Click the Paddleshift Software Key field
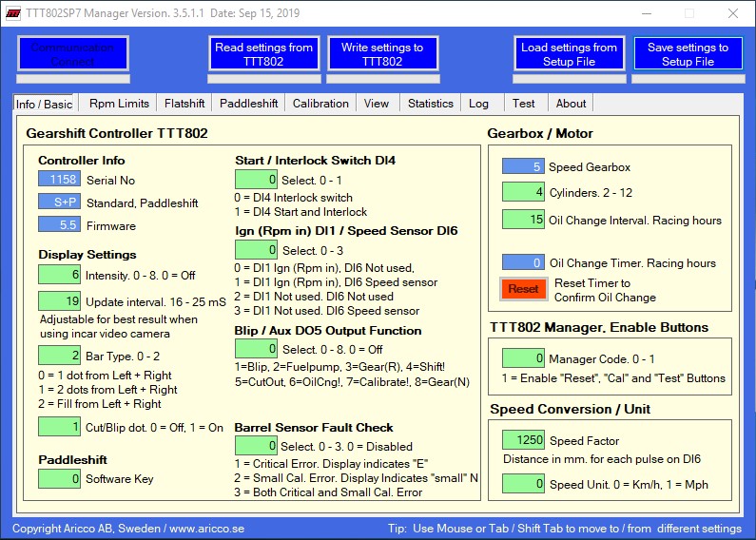 click(59, 479)
